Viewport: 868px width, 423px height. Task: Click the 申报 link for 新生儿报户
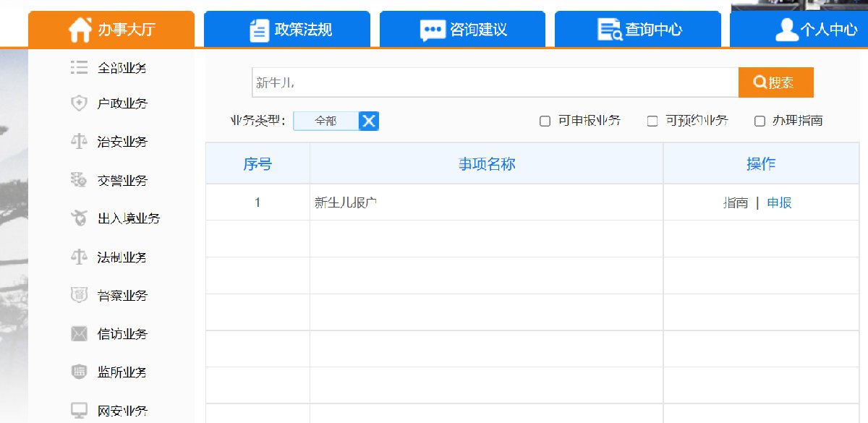click(x=779, y=203)
